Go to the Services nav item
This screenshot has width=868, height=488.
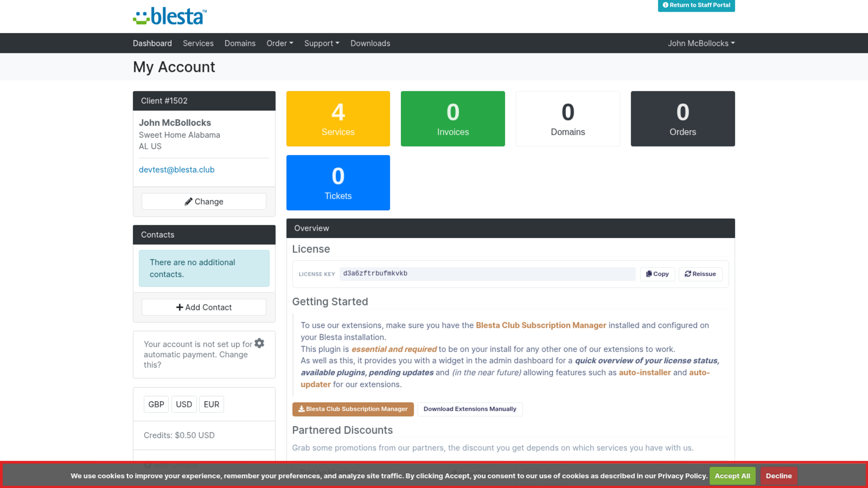(198, 43)
